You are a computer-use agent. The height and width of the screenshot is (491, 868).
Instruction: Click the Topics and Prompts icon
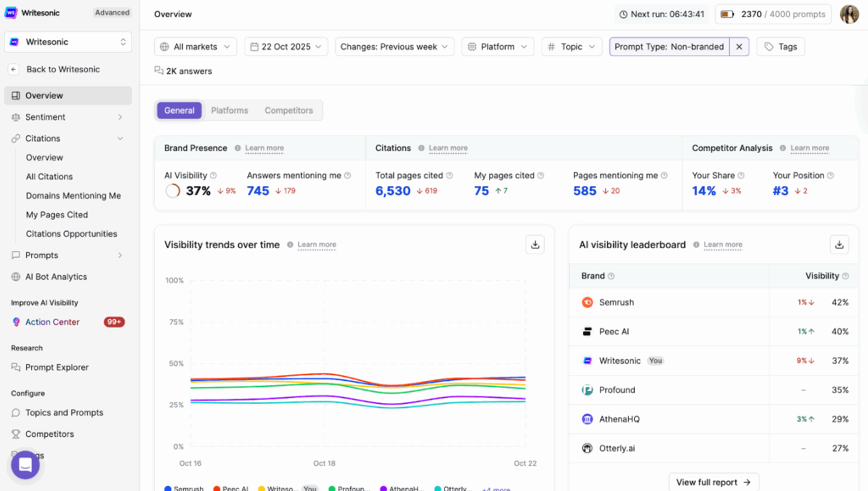16,412
